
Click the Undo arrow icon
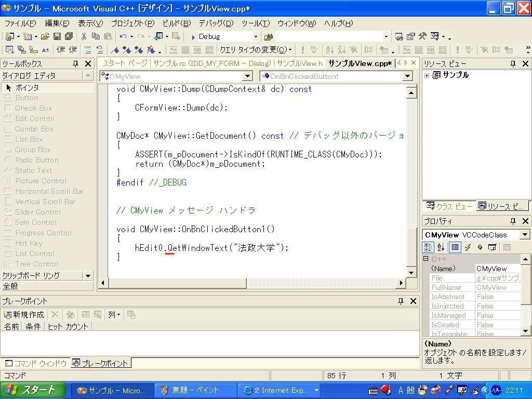tap(123, 36)
